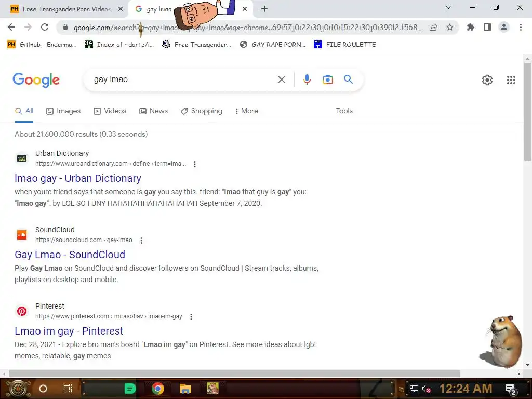This screenshot has width=532, height=399.
Task: Click the horizontal scrollbar at bottom
Action: [x=234, y=374]
